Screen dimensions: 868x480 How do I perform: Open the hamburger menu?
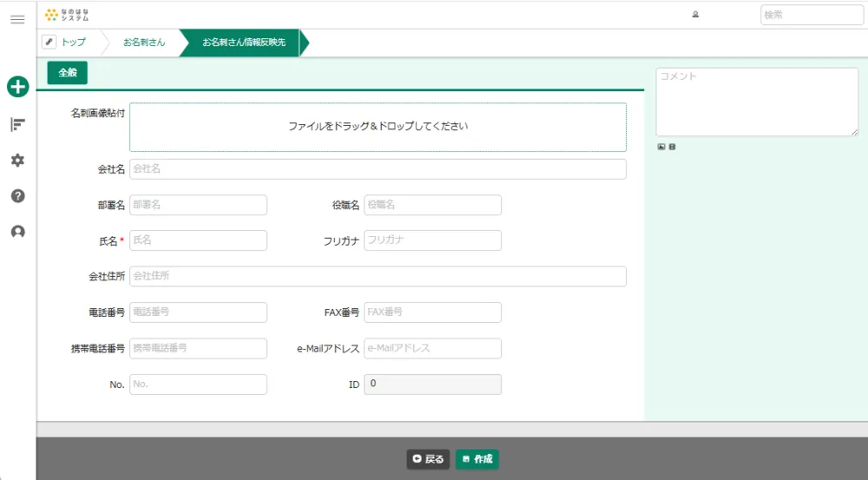coord(17,20)
